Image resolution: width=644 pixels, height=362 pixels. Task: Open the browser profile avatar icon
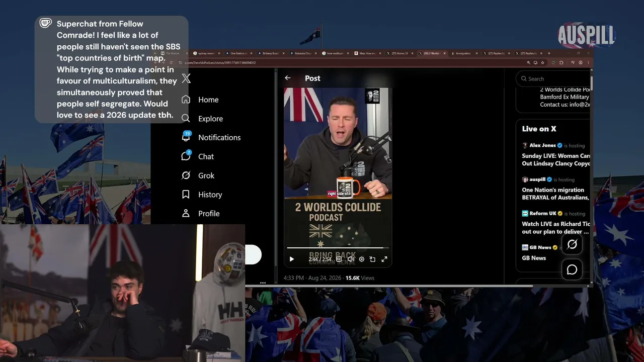(x=581, y=63)
